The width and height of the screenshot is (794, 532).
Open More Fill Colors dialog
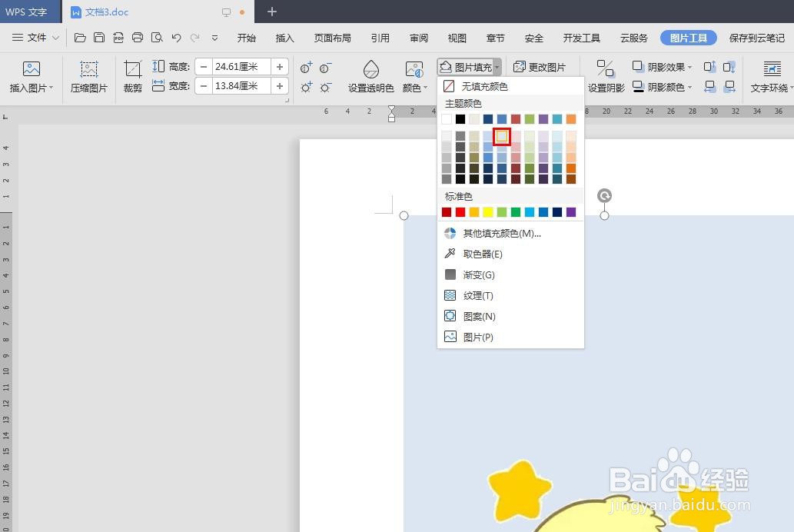point(510,233)
